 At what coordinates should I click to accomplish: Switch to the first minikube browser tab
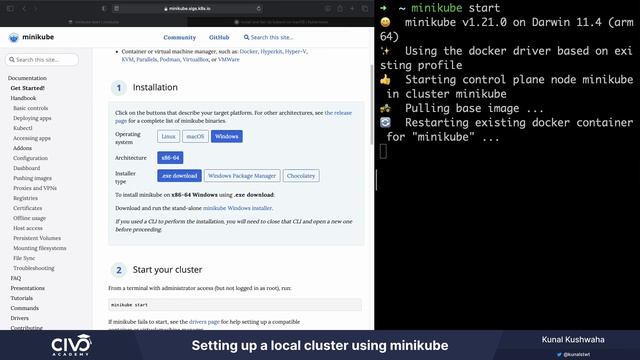coord(94,22)
